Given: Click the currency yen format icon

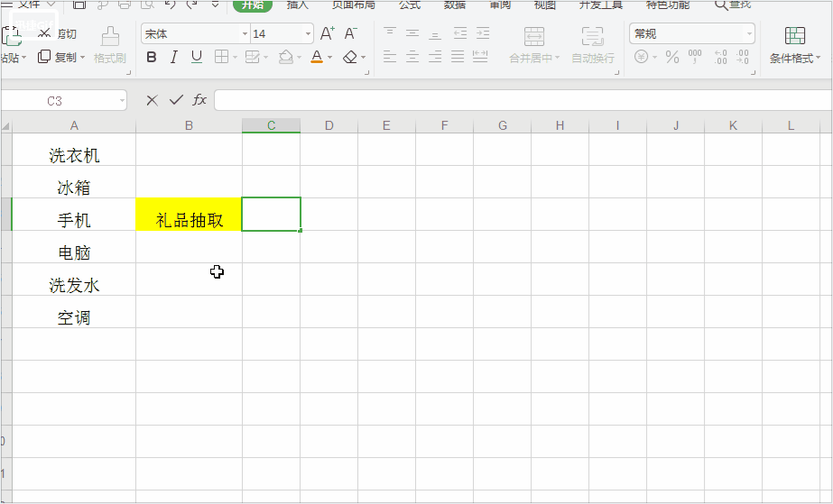Looking at the screenshot, I should 641,57.
